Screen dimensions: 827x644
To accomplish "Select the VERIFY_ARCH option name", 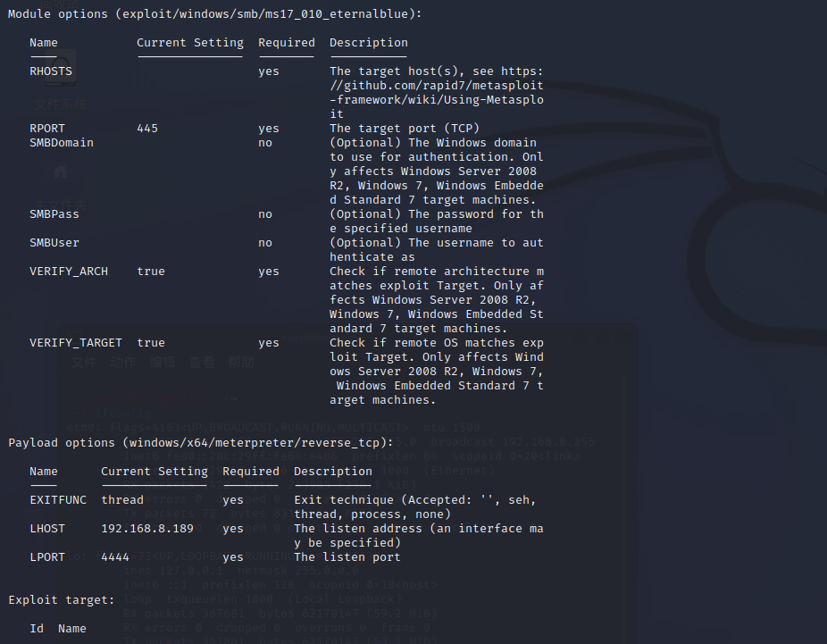I will click(x=69, y=272).
